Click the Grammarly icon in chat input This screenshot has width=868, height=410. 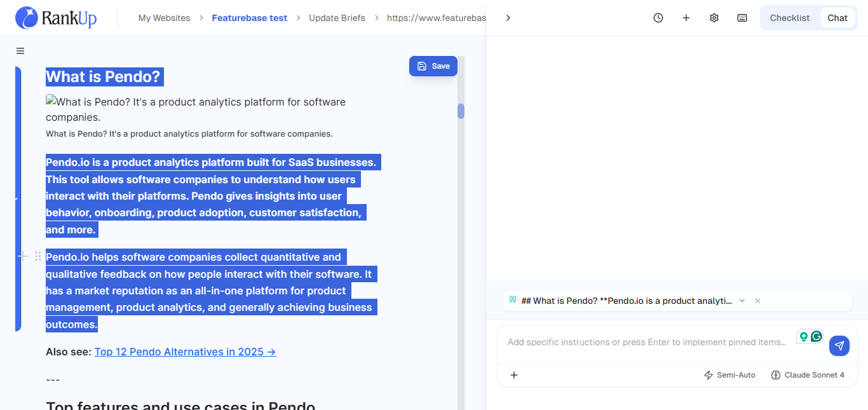[x=817, y=336]
